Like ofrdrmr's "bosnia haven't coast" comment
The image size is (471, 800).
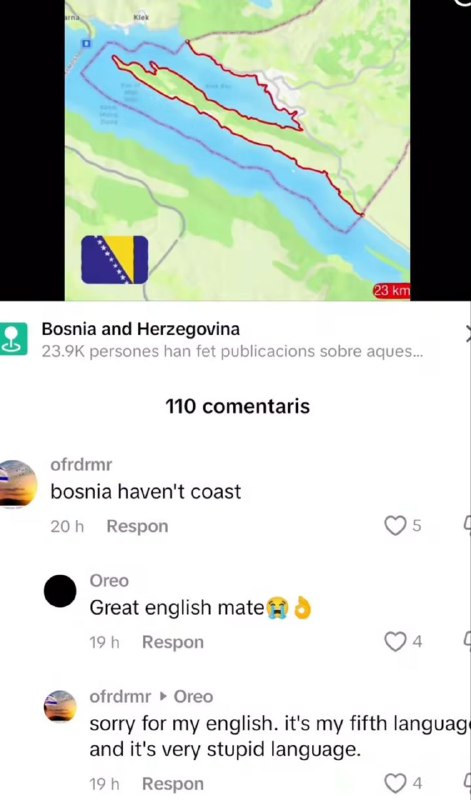[x=394, y=526]
